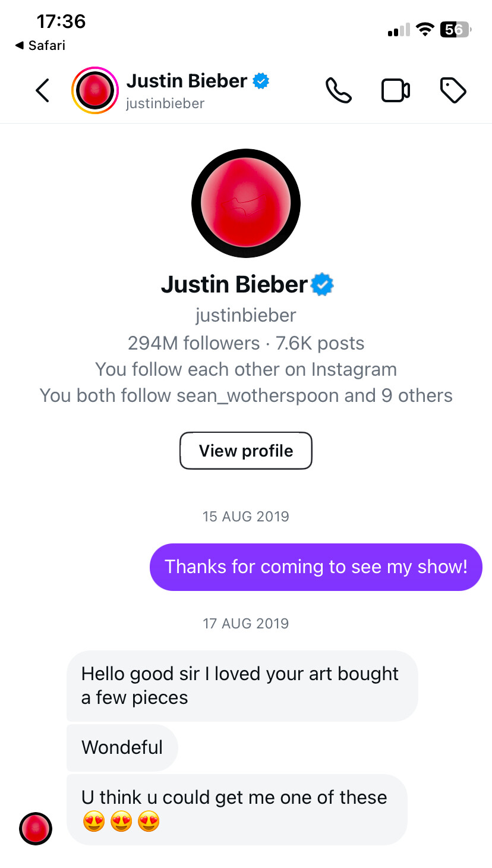The height and width of the screenshot is (868, 492).
Task: Tap the "Wondeful" message bubble
Action: pos(122,747)
